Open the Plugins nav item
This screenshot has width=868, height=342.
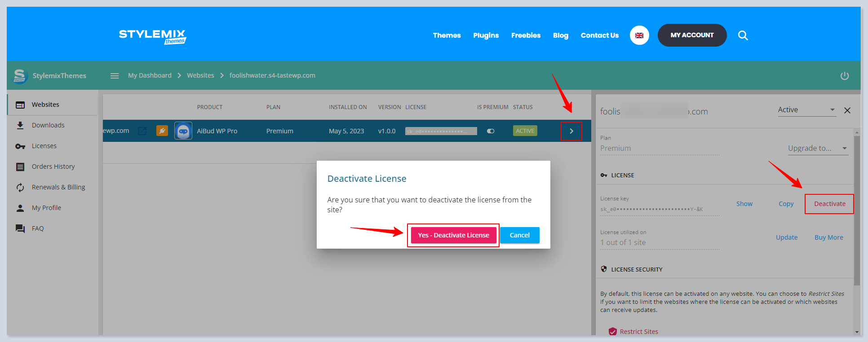point(486,35)
